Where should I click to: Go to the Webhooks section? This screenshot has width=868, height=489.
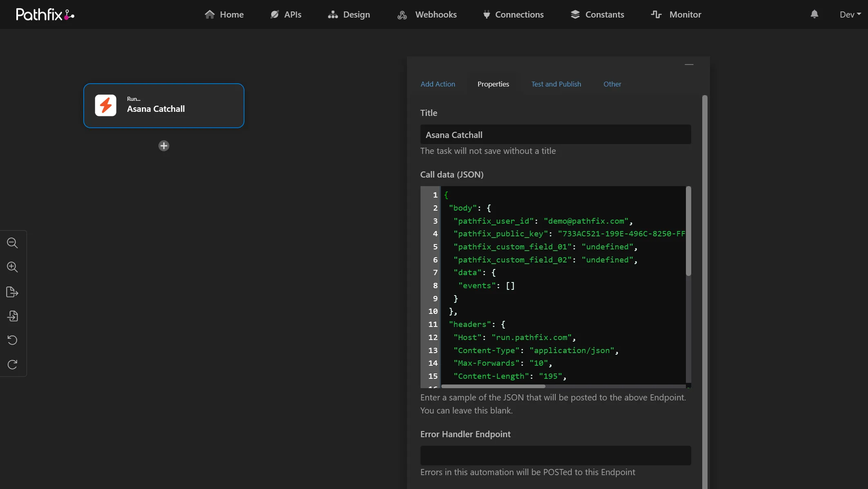[x=427, y=15]
